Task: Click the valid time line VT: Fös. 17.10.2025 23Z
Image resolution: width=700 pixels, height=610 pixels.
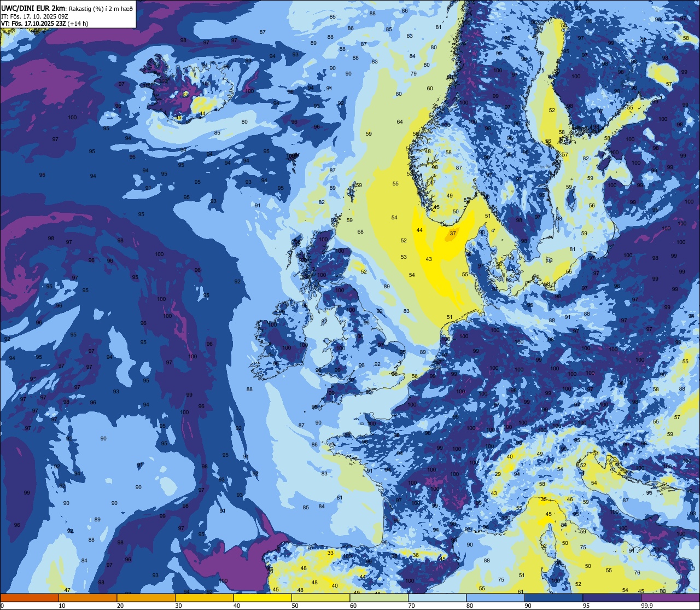Action: pos(34,24)
